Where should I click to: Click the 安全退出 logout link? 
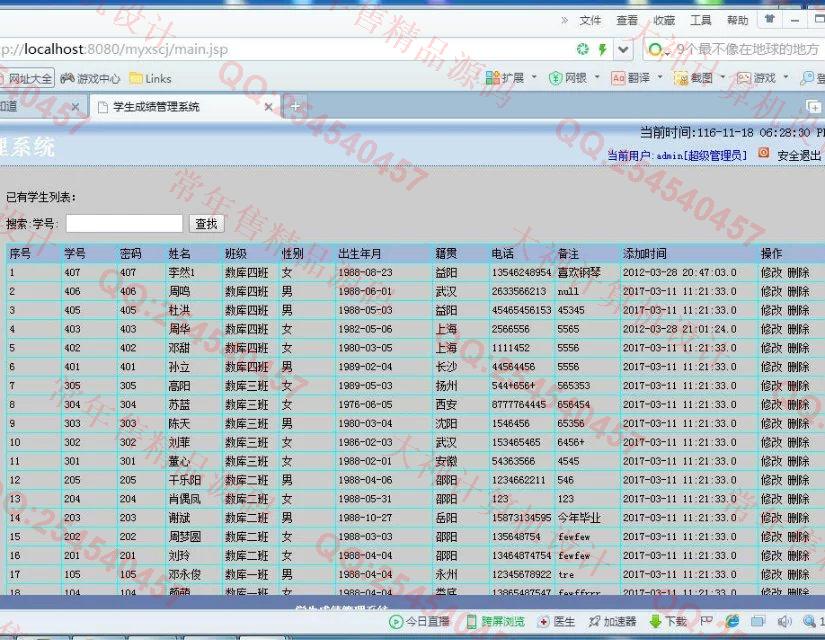pos(799,155)
